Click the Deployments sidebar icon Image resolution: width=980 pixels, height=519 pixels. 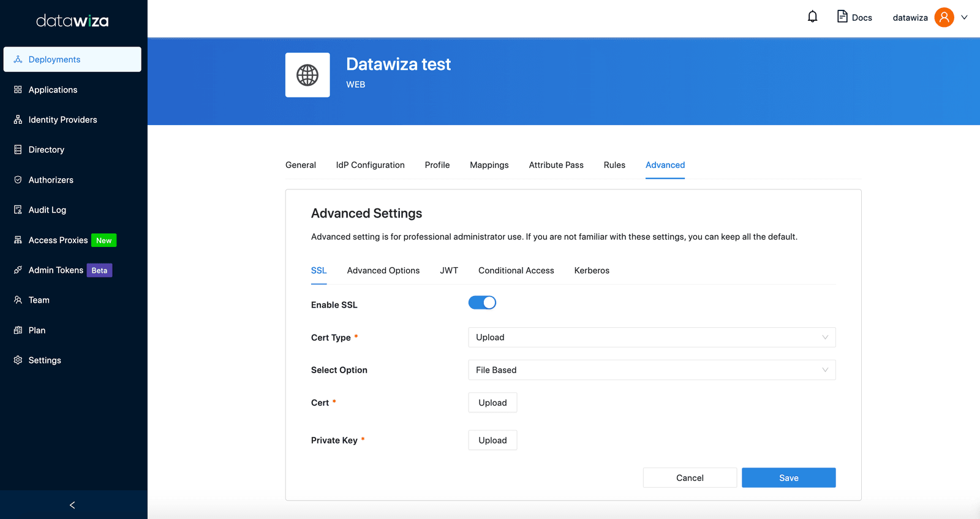pyautogui.click(x=18, y=59)
